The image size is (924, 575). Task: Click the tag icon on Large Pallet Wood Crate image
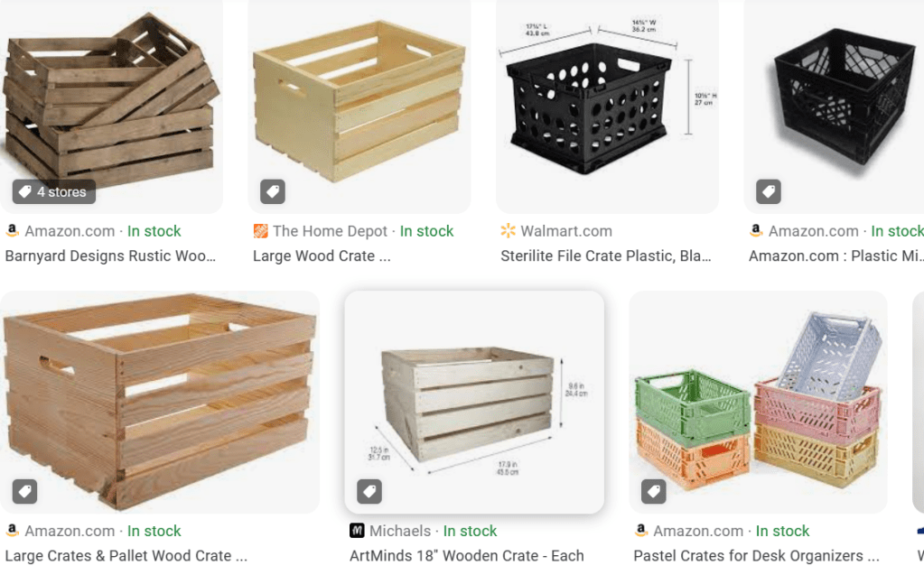point(24,491)
